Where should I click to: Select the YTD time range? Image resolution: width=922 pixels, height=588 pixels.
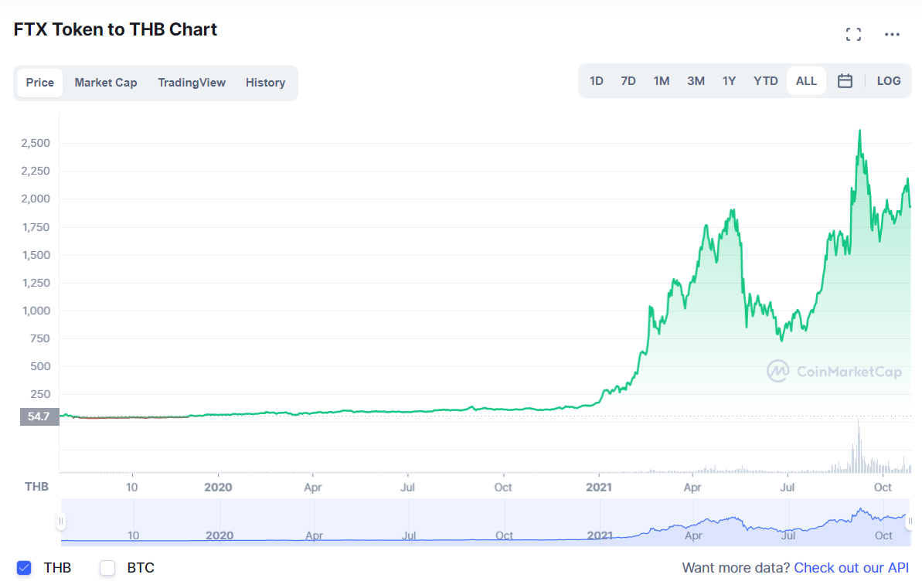766,81
